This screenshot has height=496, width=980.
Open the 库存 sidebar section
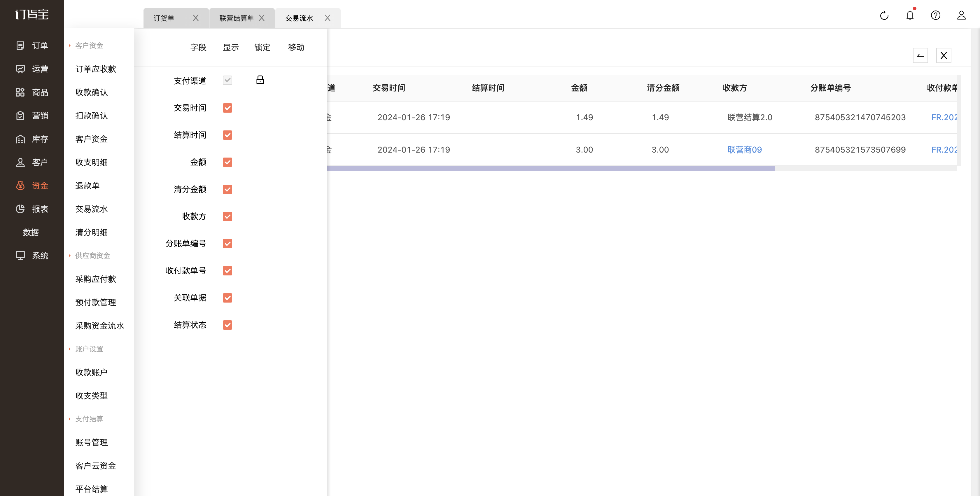(x=32, y=139)
